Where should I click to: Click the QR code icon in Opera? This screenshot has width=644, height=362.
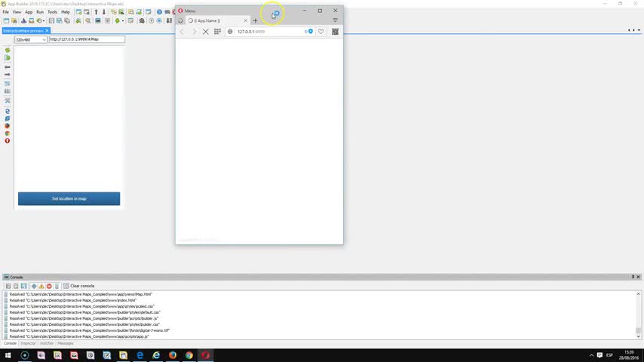[x=335, y=32]
